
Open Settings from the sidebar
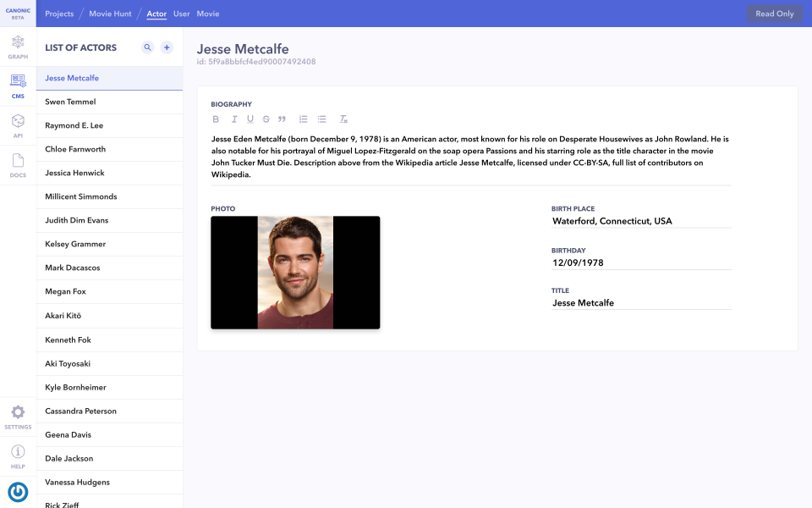tap(18, 414)
